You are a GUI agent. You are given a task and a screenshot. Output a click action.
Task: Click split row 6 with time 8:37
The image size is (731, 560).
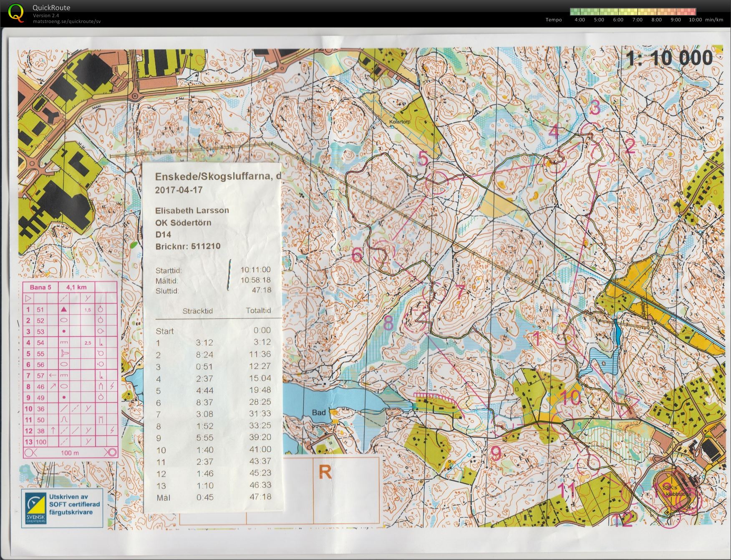pyautogui.click(x=213, y=402)
